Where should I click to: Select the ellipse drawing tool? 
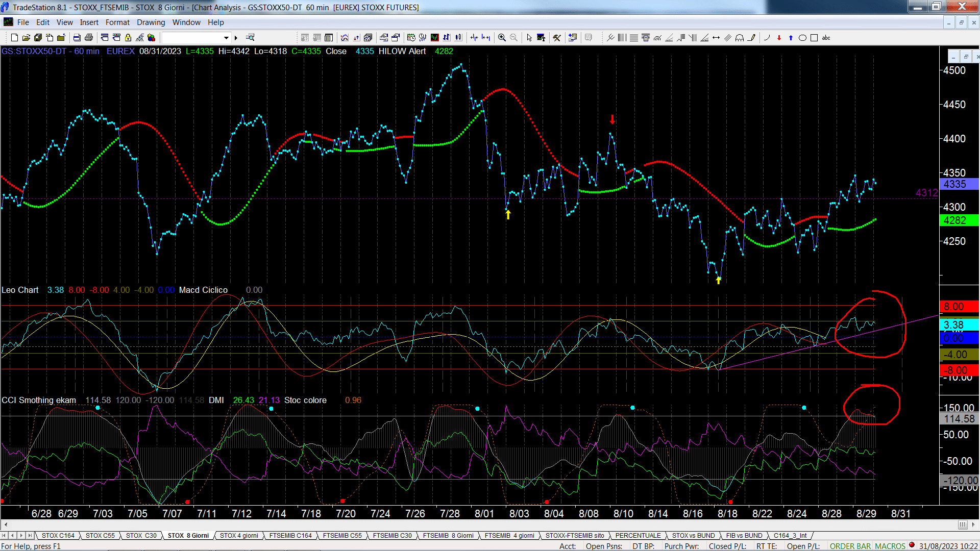(x=802, y=38)
